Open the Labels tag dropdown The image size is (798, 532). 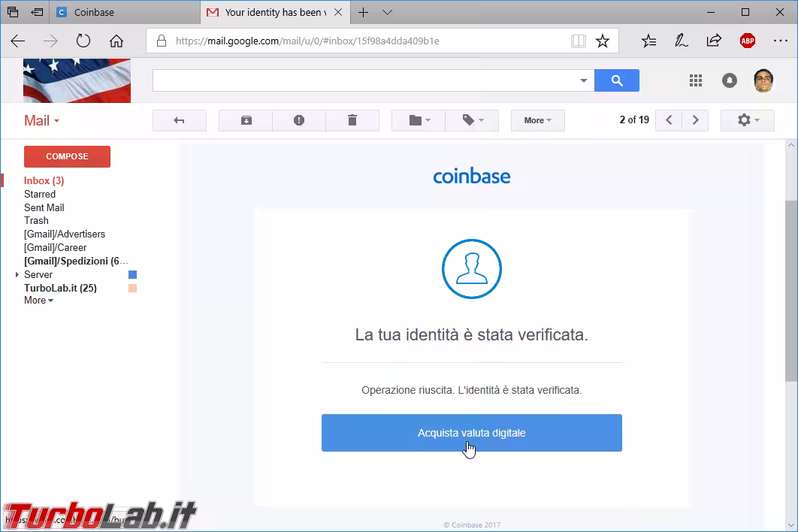473,121
